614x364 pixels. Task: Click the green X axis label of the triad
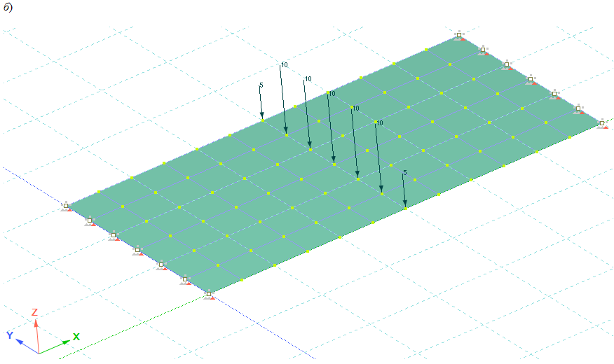tap(76, 337)
